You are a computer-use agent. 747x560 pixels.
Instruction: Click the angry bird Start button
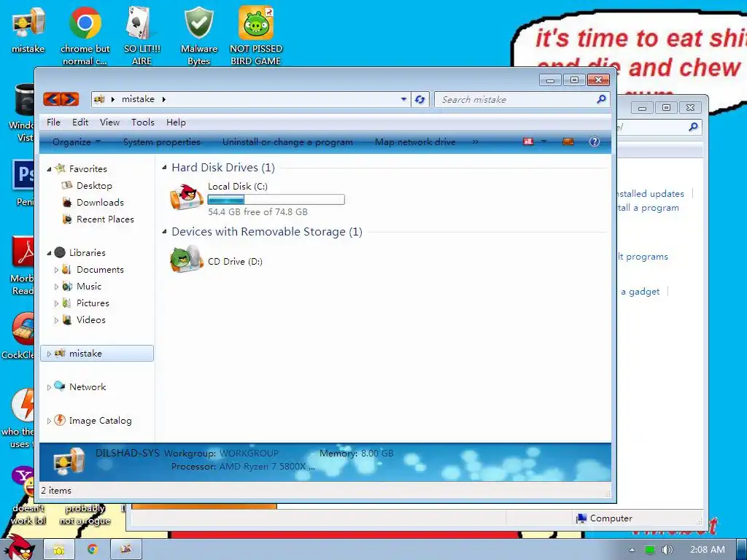pyautogui.click(x=20, y=548)
